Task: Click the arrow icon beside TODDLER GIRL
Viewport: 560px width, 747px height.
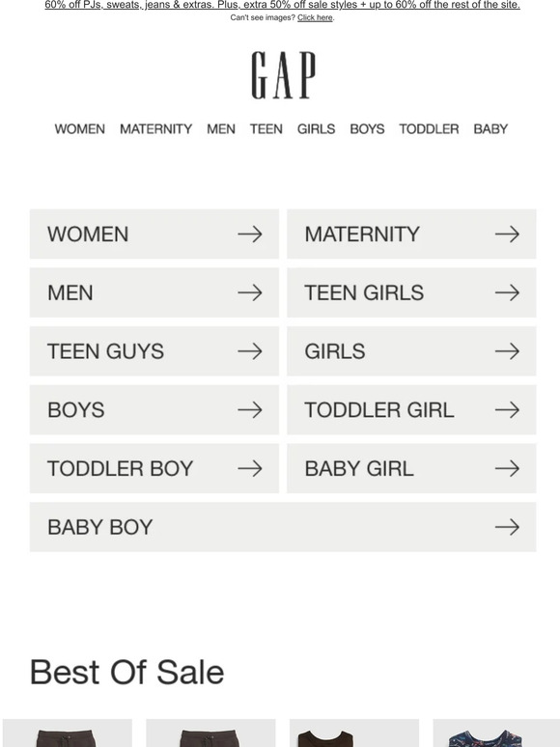Action: pos(507,410)
